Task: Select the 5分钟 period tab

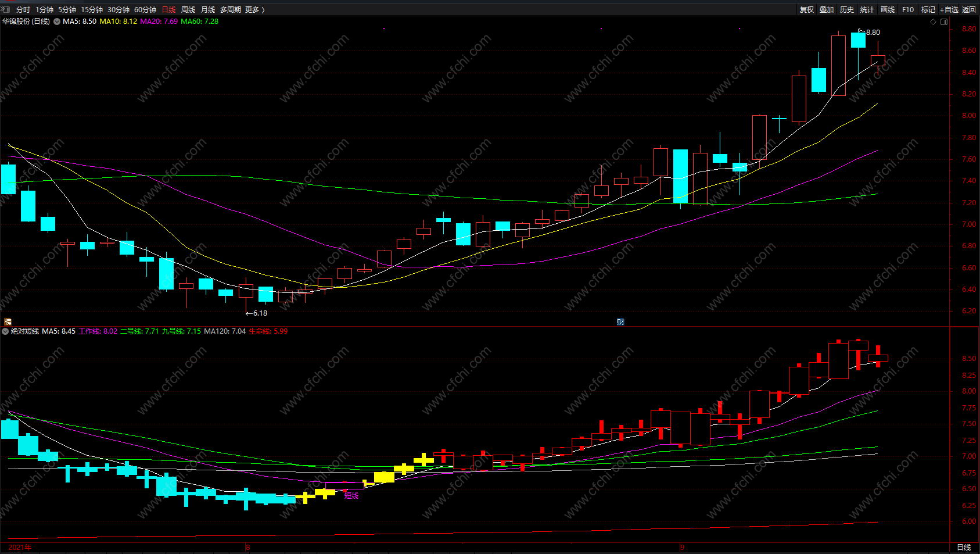Action: click(x=67, y=10)
